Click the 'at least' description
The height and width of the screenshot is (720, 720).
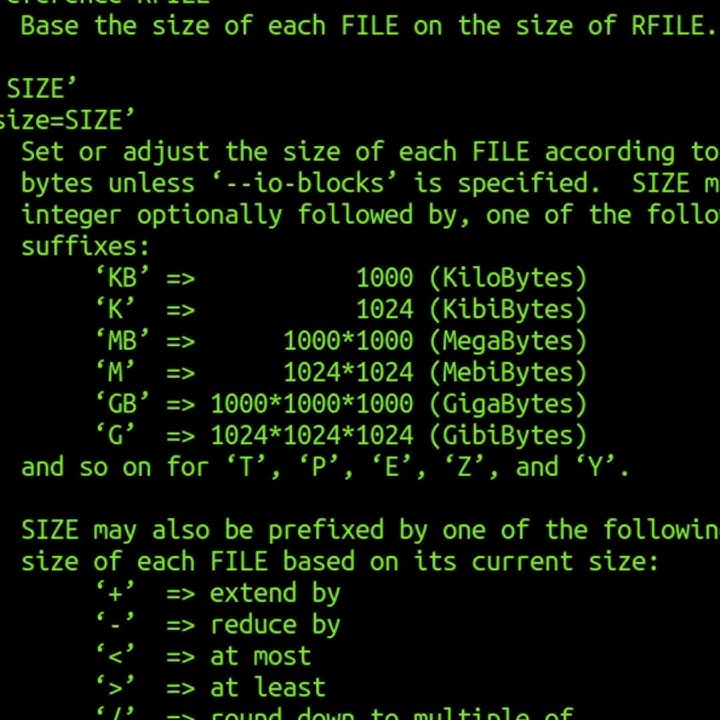pos(268,687)
